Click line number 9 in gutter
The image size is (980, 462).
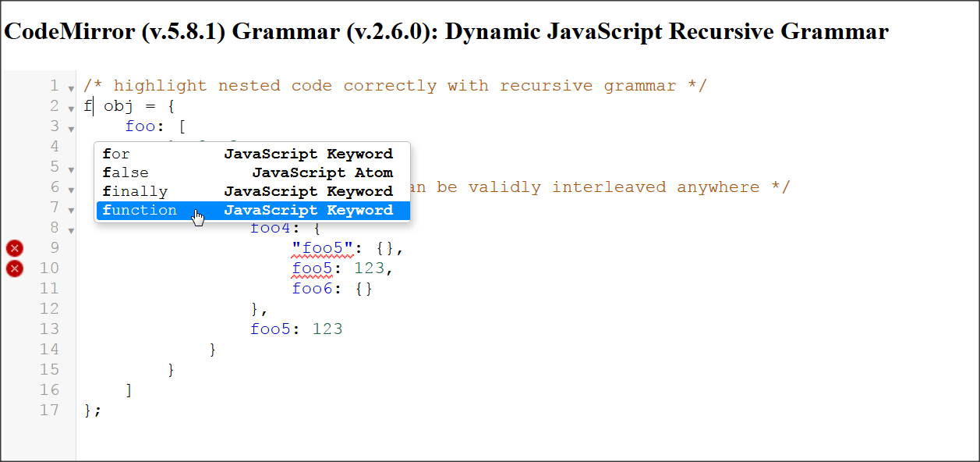[54, 248]
